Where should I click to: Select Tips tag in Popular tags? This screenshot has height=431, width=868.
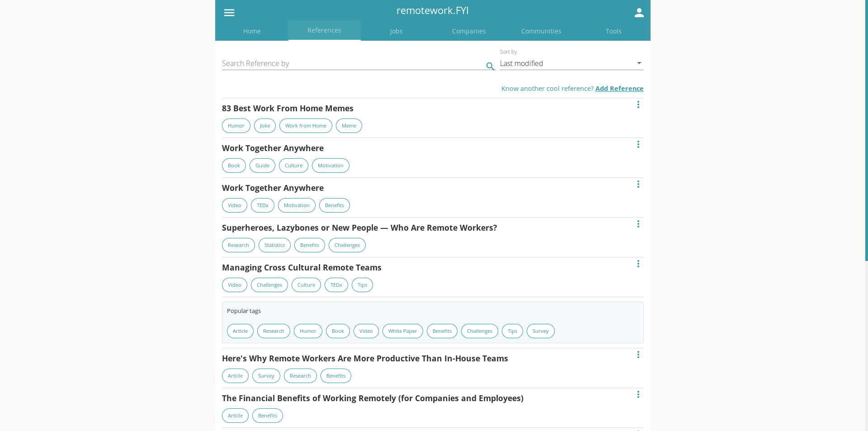coord(512,331)
